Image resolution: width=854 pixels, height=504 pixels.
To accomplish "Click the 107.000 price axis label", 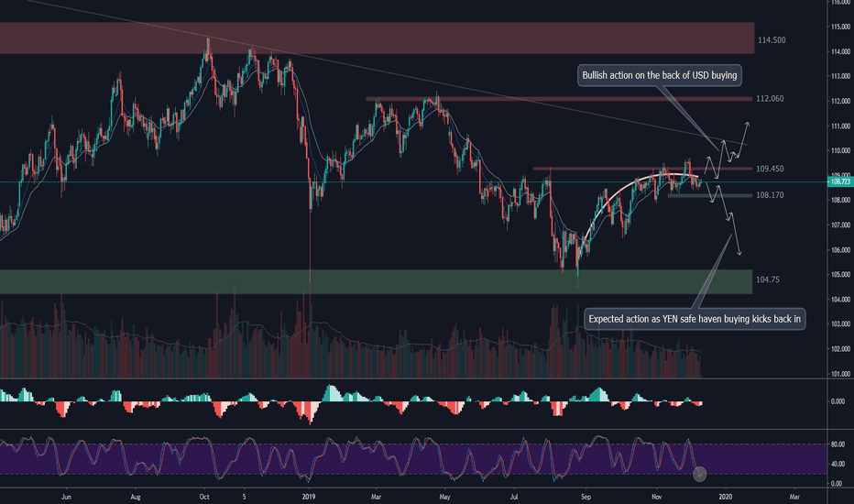I will click(x=840, y=225).
